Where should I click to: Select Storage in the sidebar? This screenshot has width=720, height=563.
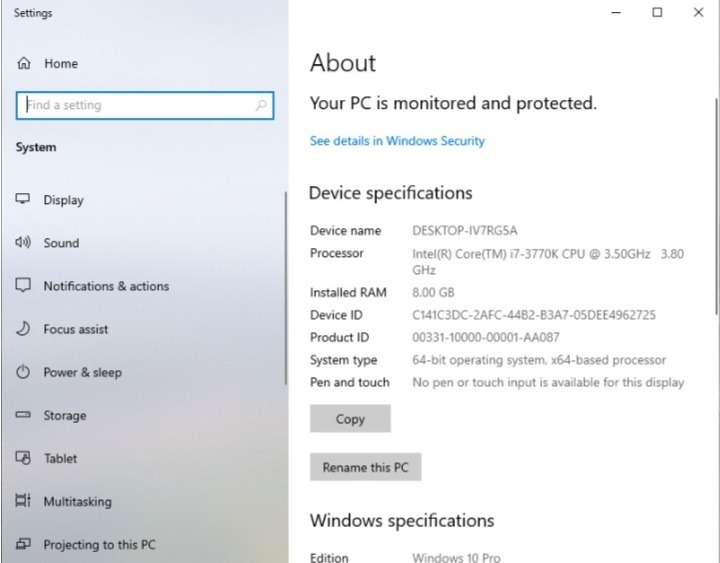point(64,416)
